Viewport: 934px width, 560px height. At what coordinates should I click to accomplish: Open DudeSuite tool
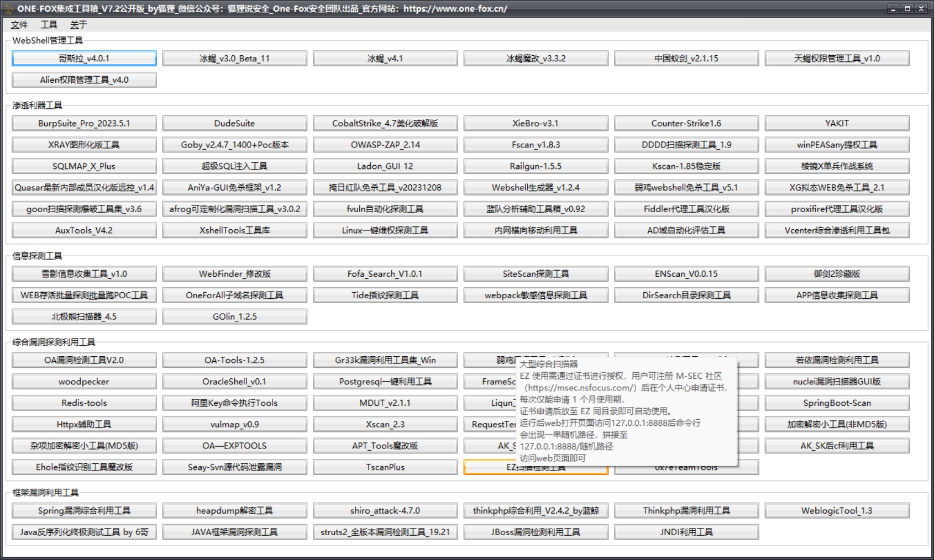click(x=235, y=124)
